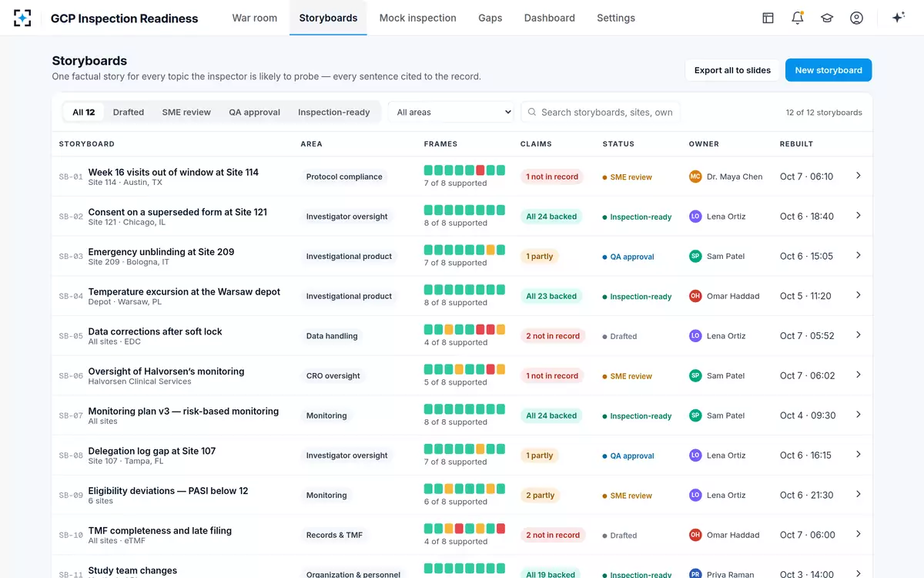Screen dimensions: 924x578
Task: Click Export all to slides
Action: pyautogui.click(x=732, y=70)
